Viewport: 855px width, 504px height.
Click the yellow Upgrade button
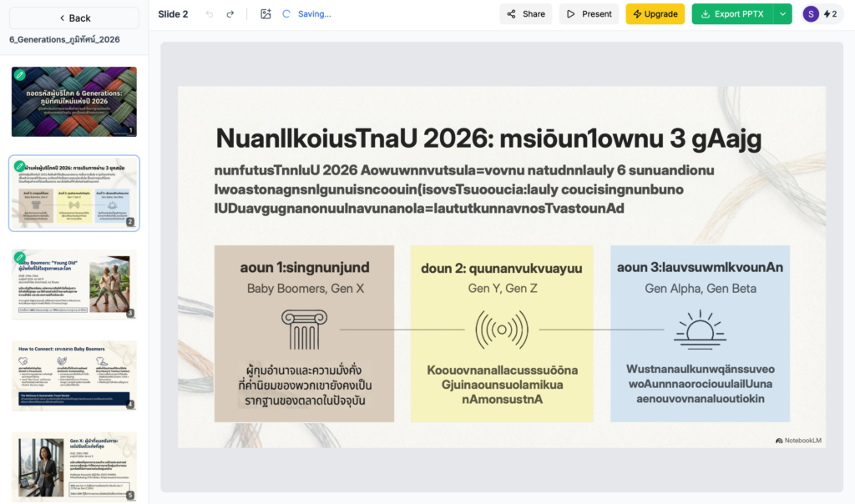click(655, 14)
